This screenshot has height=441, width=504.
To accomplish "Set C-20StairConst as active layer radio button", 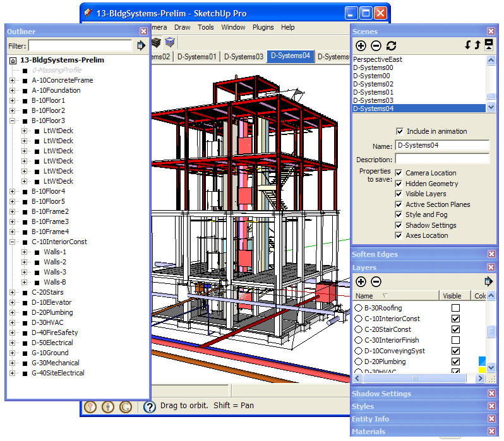I will click(x=358, y=329).
